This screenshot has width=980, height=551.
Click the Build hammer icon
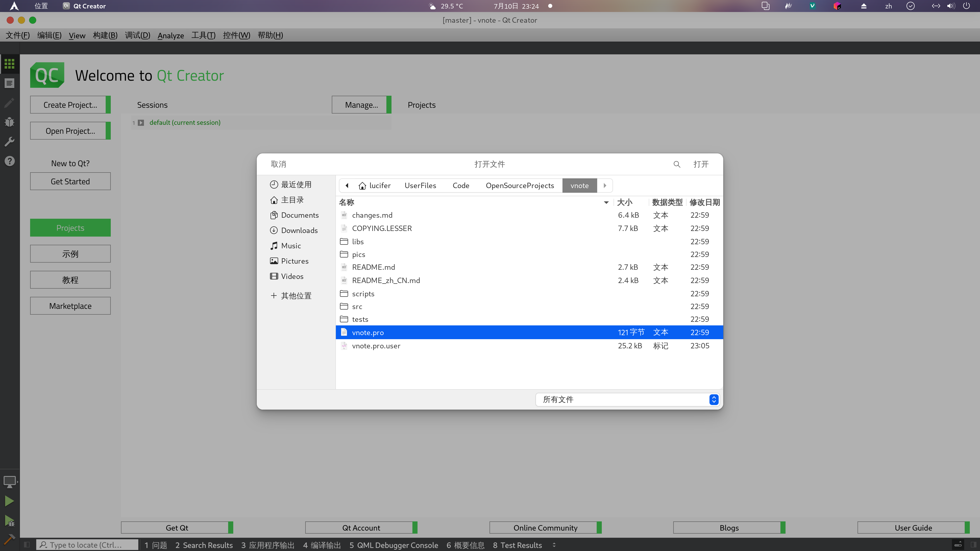(x=9, y=539)
